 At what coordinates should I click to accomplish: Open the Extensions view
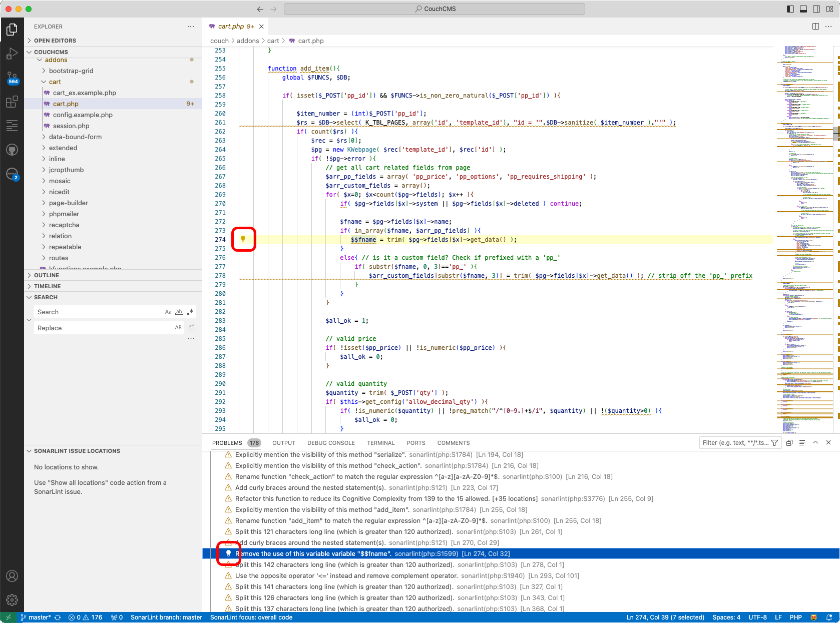[x=12, y=102]
